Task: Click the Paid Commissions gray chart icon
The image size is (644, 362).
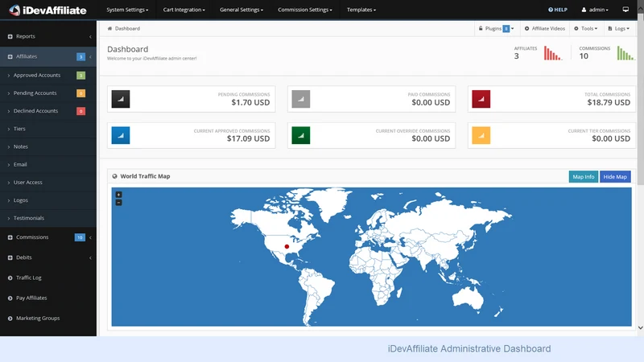Action: pyautogui.click(x=301, y=99)
